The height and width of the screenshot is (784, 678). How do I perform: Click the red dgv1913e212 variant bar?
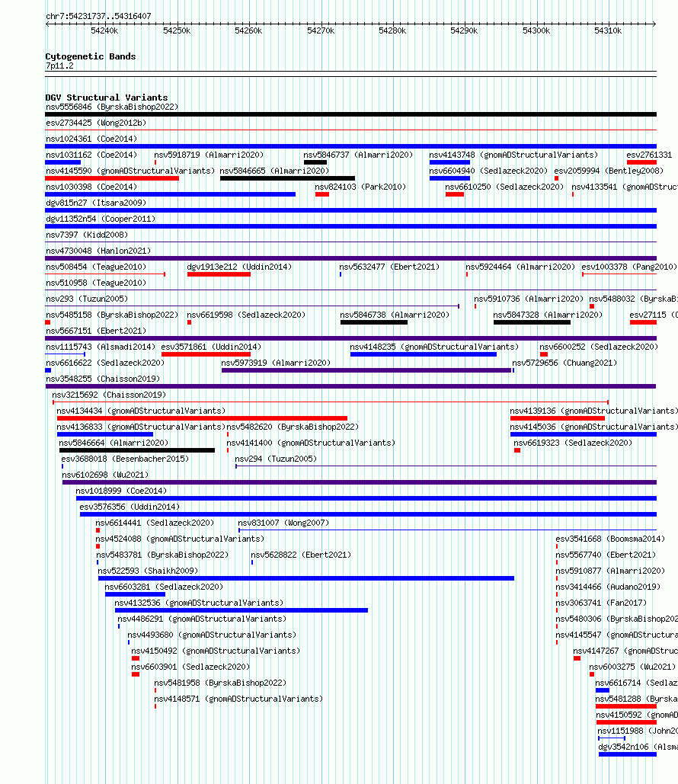pos(219,274)
